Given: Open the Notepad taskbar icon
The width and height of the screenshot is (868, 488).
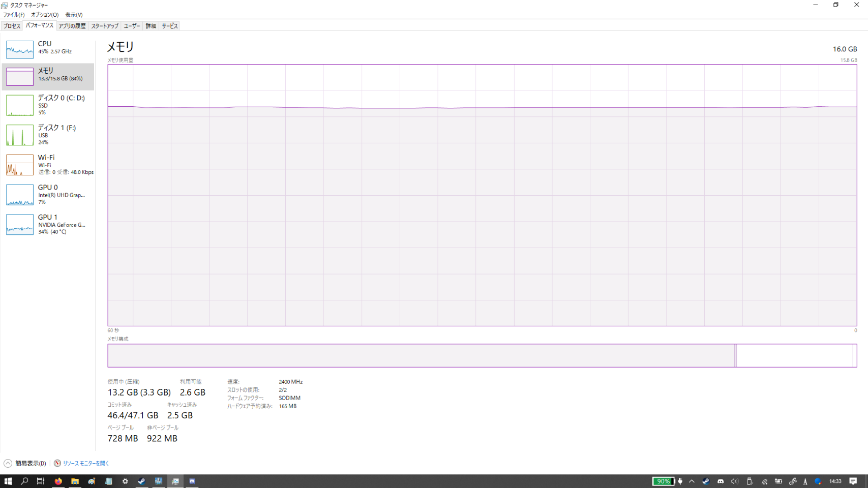Looking at the screenshot, I should tap(108, 481).
